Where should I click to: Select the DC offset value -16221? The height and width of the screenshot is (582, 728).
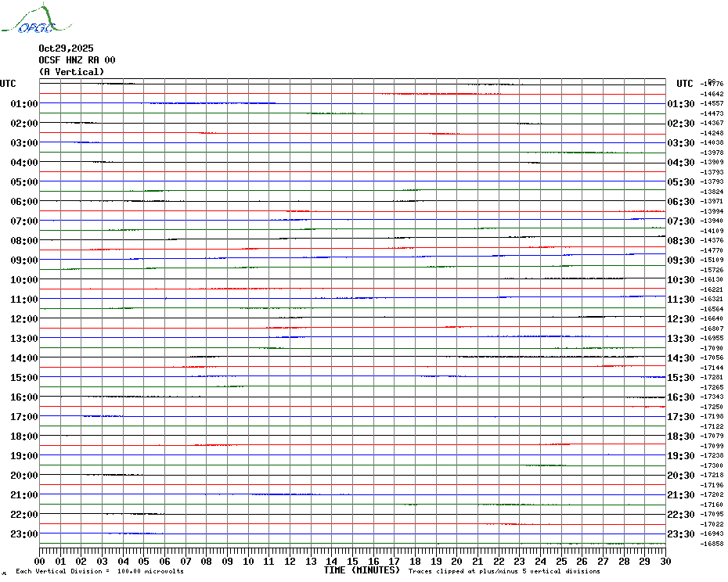click(712, 289)
